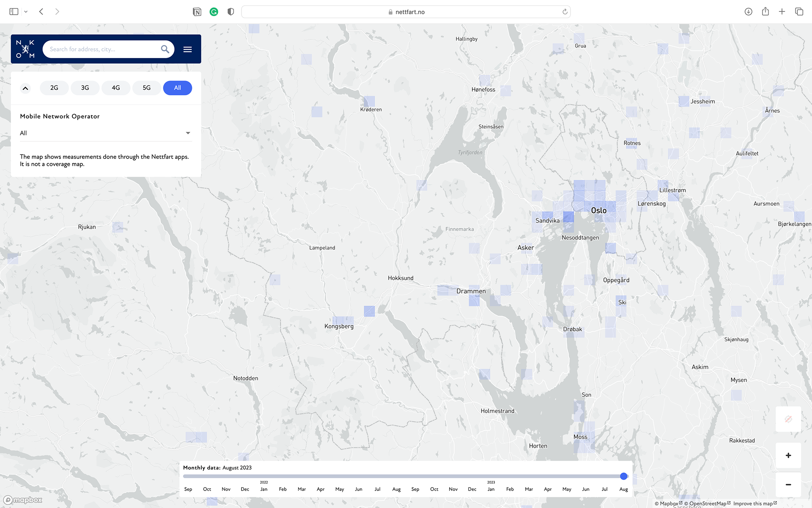Select the 3G network tab
812x508 pixels.
(x=85, y=88)
